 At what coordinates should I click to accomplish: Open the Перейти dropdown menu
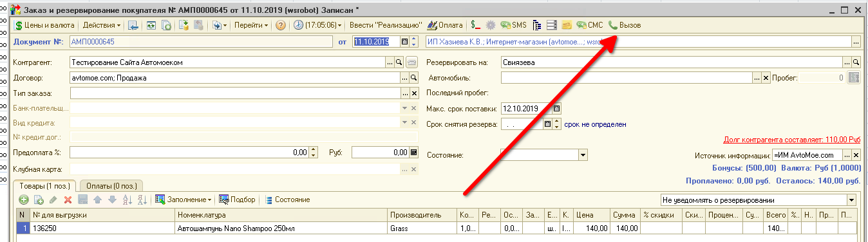251,25
